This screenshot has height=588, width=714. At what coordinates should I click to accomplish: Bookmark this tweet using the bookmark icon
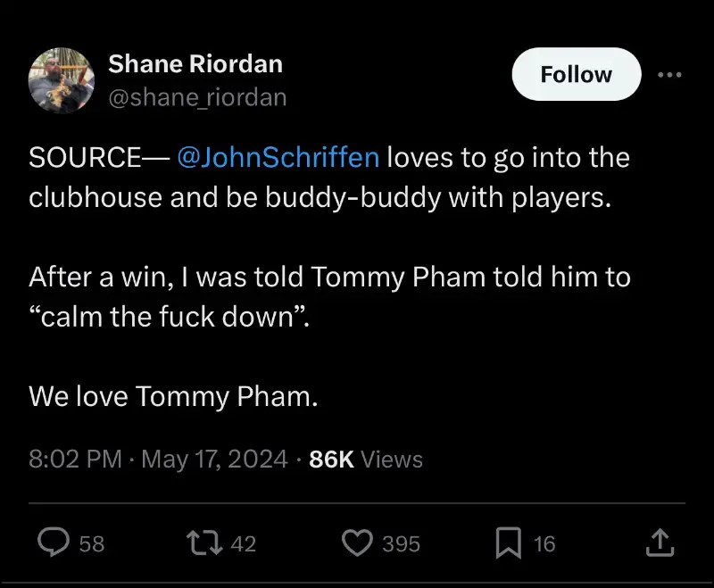510,542
